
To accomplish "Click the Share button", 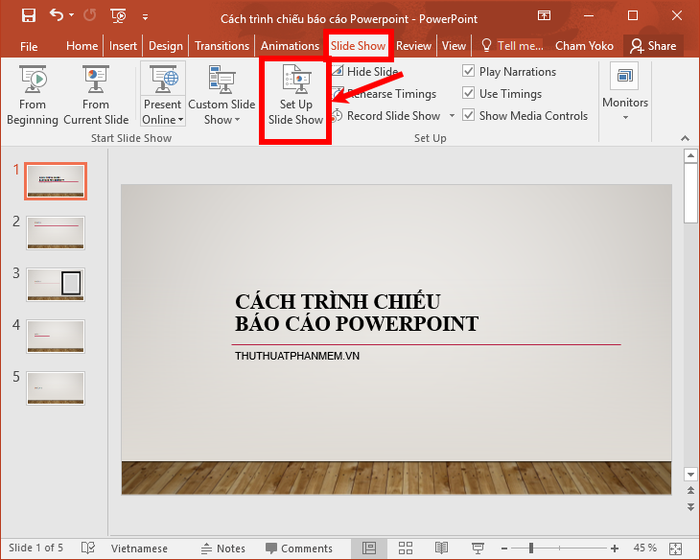I will (653, 46).
